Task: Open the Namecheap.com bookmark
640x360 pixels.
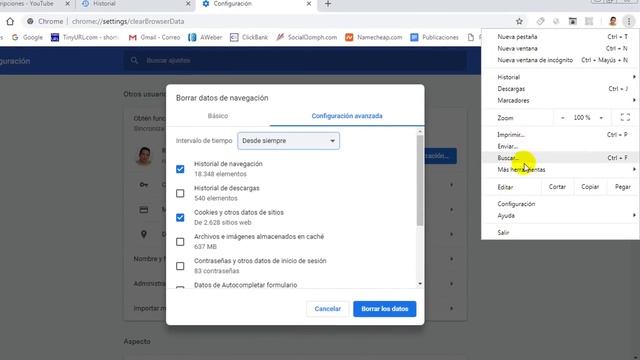Action: 373,37
